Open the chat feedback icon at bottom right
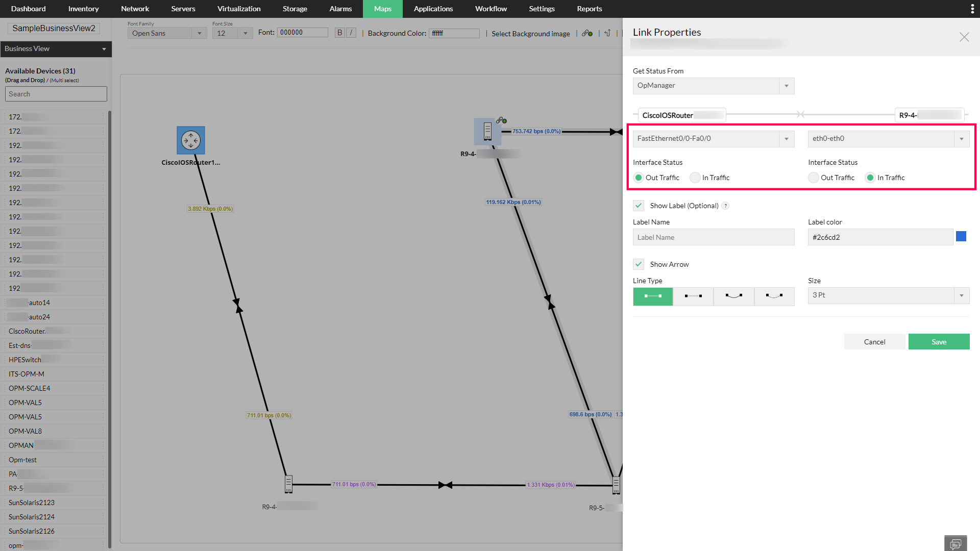980x551 pixels. (955, 543)
